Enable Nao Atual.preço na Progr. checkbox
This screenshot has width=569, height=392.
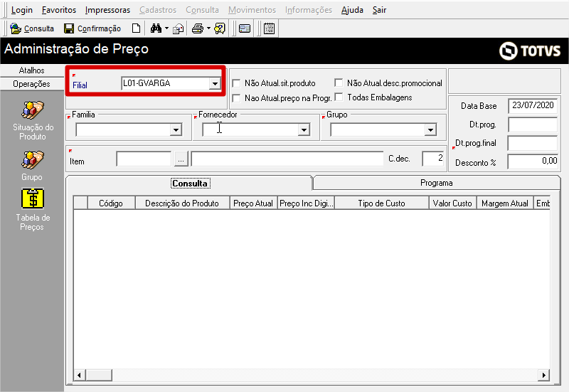pyautogui.click(x=236, y=98)
